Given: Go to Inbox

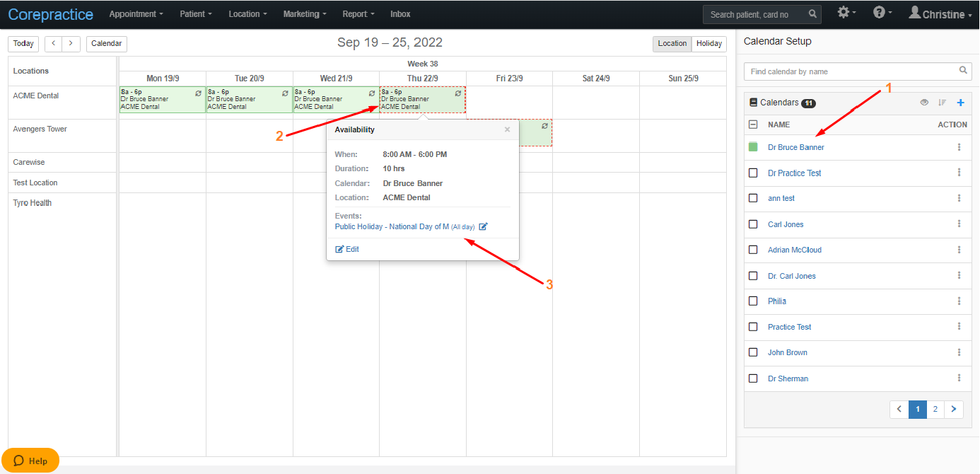Looking at the screenshot, I should pos(400,14).
